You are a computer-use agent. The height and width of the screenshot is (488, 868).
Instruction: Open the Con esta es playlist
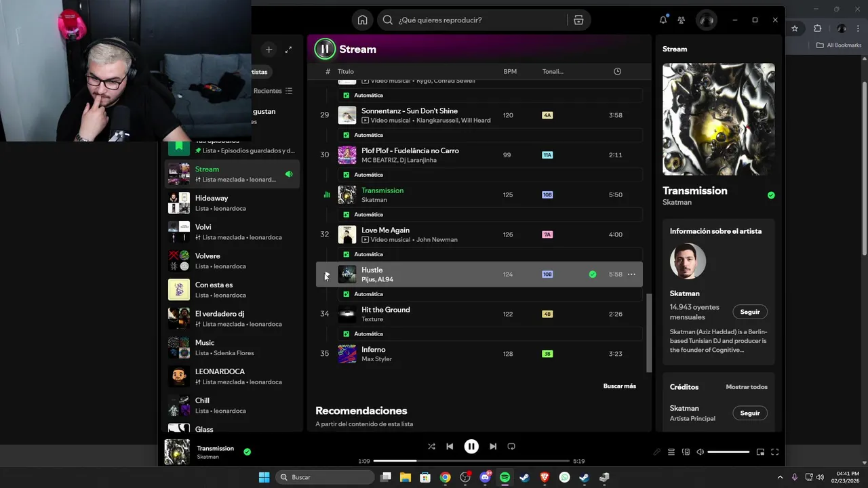pyautogui.click(x=233, y=289)
